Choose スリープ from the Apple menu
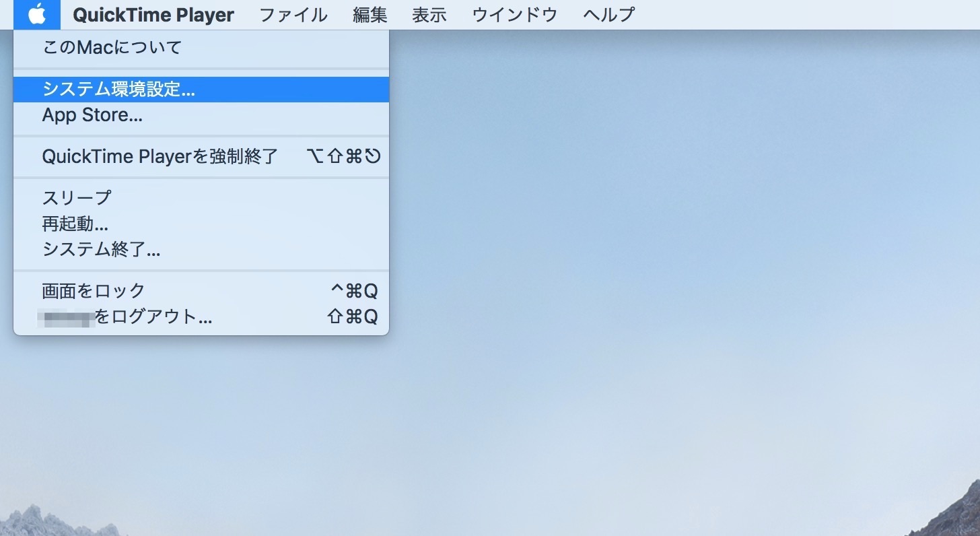This screenshot has width=980, height=536. (x=201, y=198)
